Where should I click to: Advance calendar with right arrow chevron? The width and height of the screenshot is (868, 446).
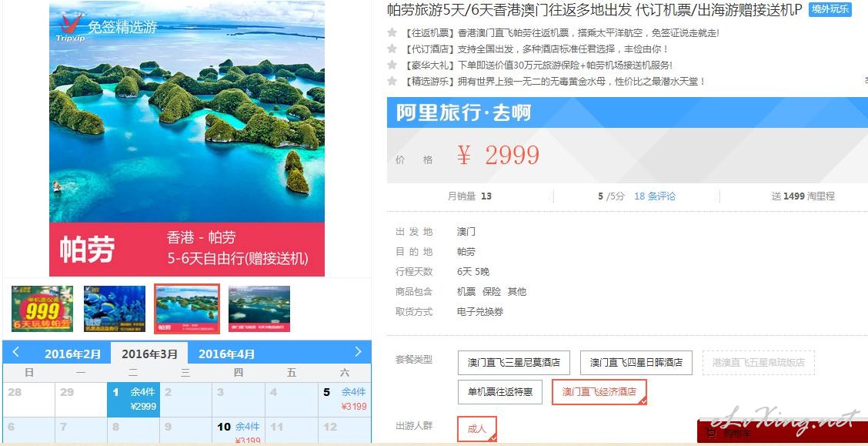coord(358,352)
